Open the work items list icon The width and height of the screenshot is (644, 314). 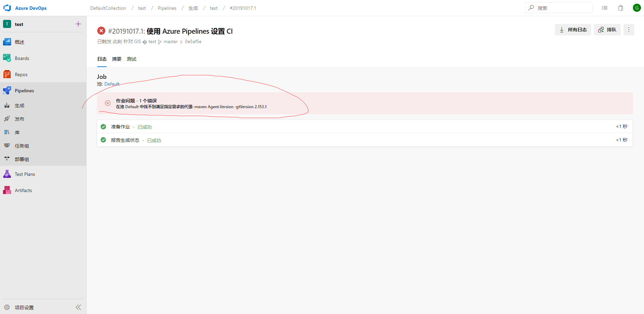pos(605,8)
